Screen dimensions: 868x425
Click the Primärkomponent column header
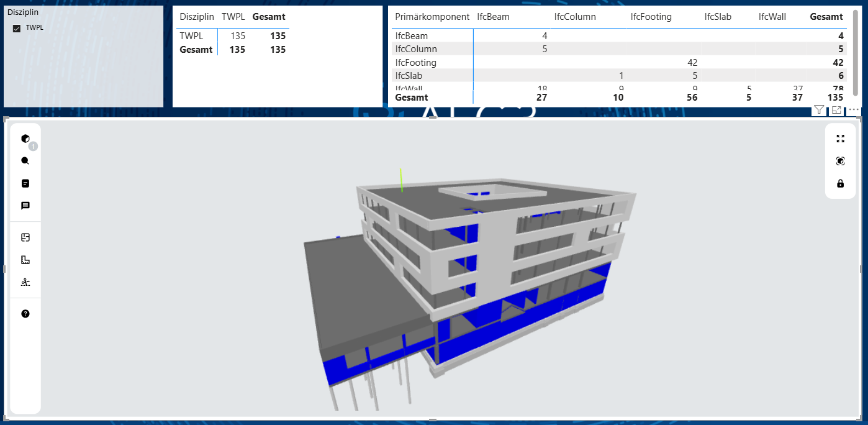pos(432,17)
